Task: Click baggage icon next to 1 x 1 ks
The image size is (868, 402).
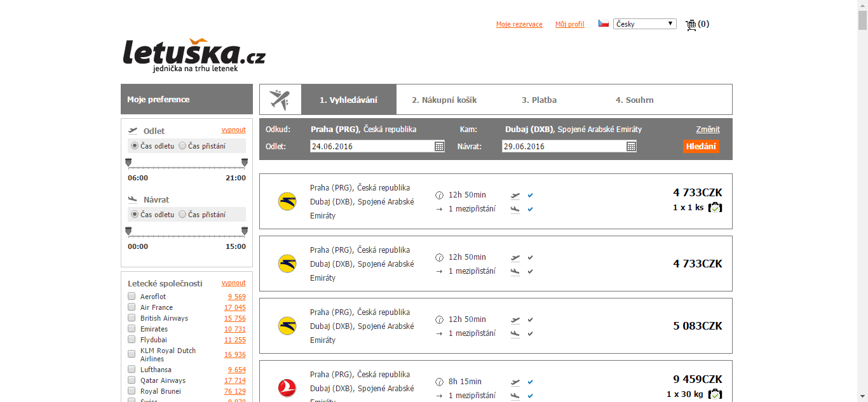Action: (715, 207)
